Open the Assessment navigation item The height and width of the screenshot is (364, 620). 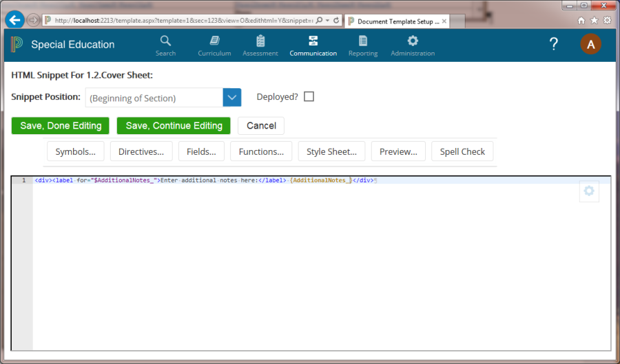click(260, 45)
